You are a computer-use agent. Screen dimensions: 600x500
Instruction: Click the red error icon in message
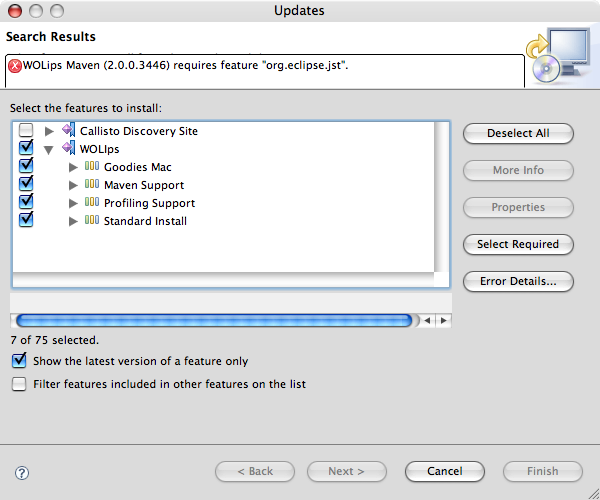[x=15, y=66]
